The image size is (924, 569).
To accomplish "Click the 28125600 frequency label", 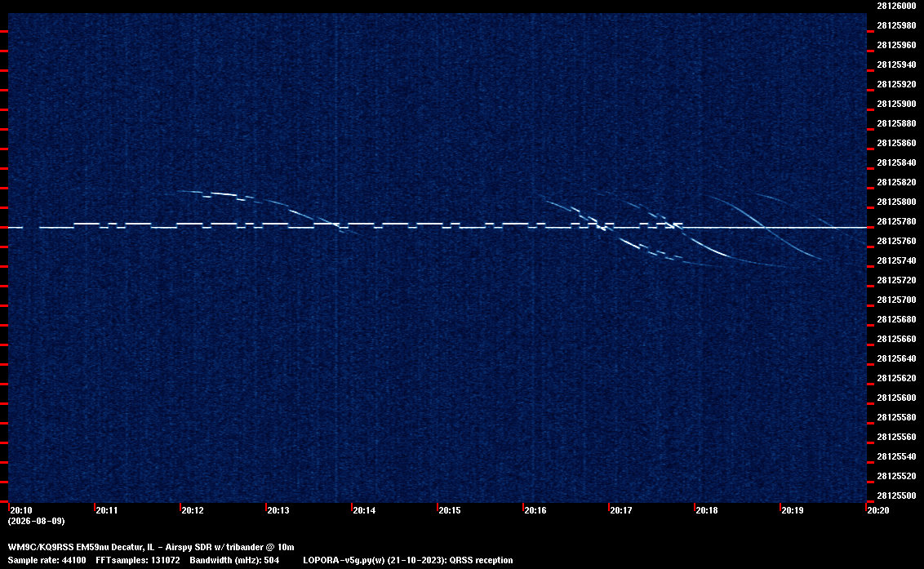I will click(896, 398).
